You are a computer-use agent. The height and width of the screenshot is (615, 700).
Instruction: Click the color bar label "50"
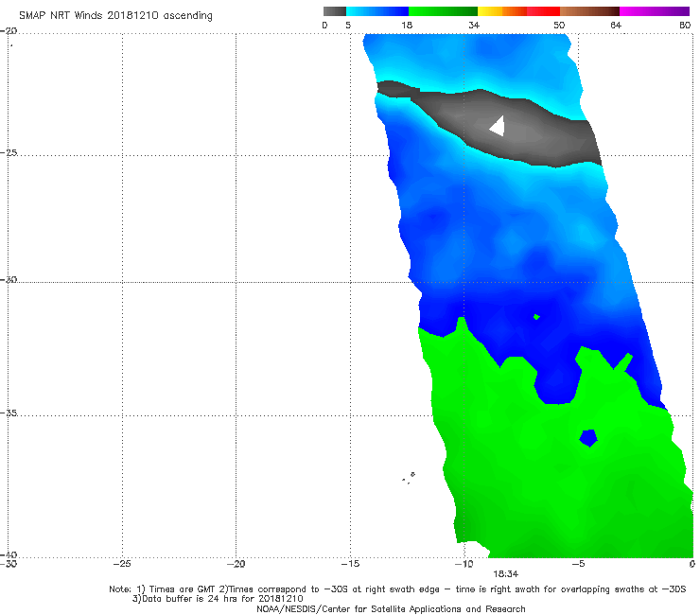(x=559, y=25)
